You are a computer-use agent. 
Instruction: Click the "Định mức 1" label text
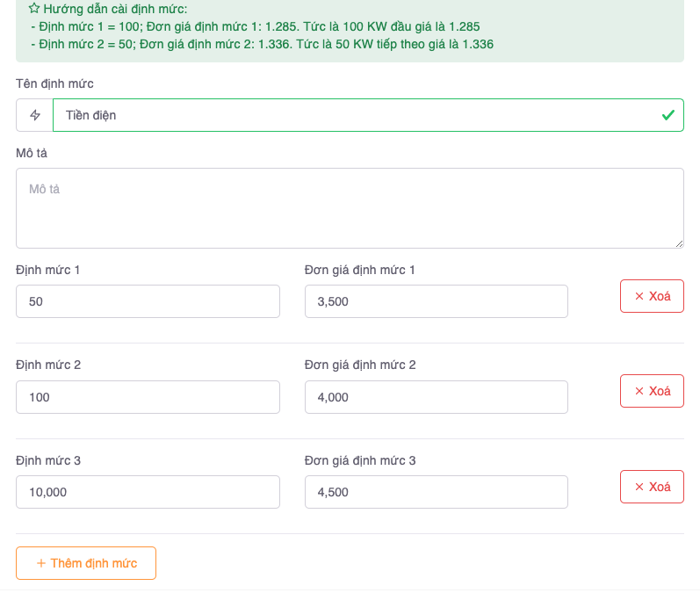pyautogui.click(x=48, y=270)
